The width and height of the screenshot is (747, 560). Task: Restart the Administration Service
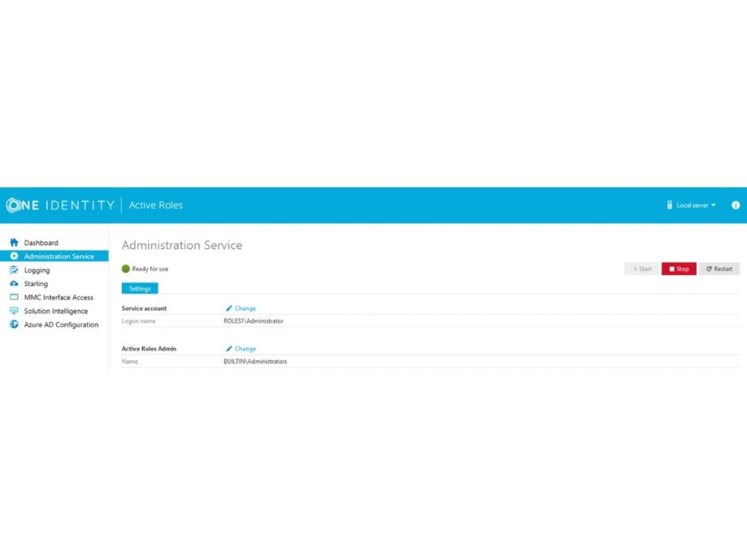click(x=720, y=269)
